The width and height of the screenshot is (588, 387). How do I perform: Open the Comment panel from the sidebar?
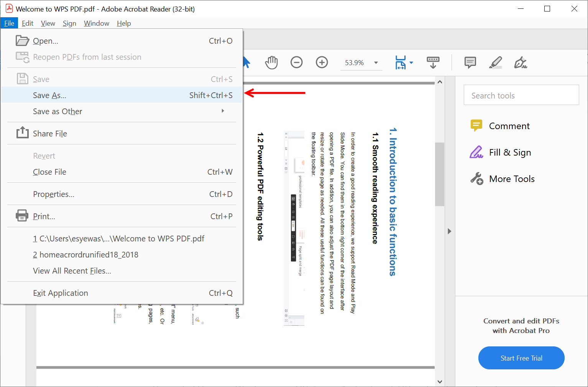click(x=509, y=126)
